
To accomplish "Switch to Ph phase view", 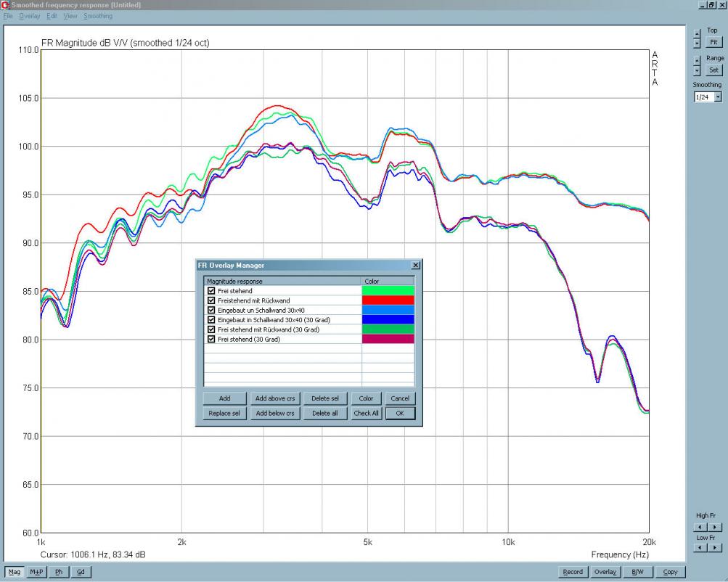I will (x=59, y=572).
